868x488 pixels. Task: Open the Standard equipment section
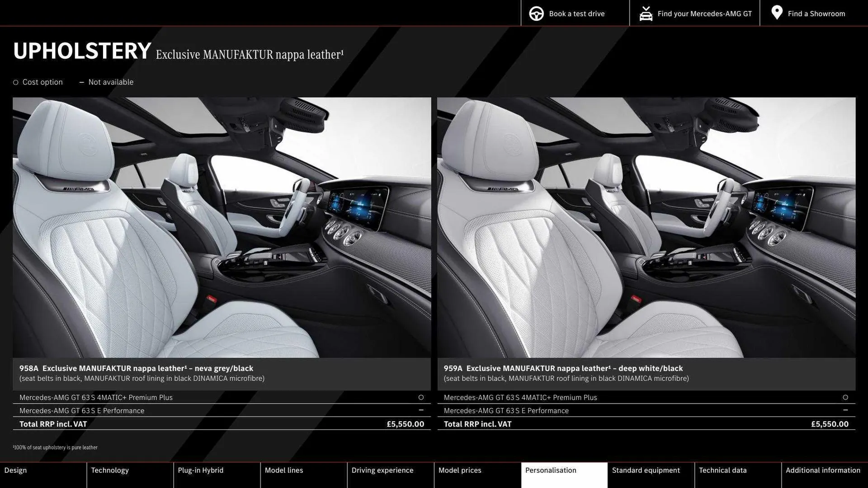[646, 470]
